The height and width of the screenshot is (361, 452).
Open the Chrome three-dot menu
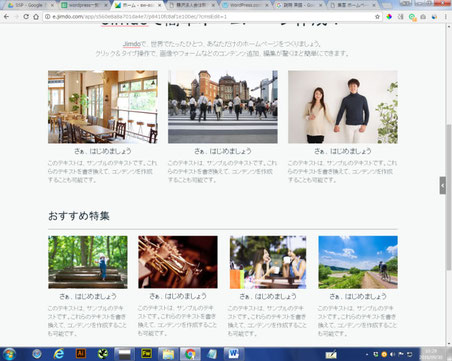pyautogui.click(x=446, y=16)
